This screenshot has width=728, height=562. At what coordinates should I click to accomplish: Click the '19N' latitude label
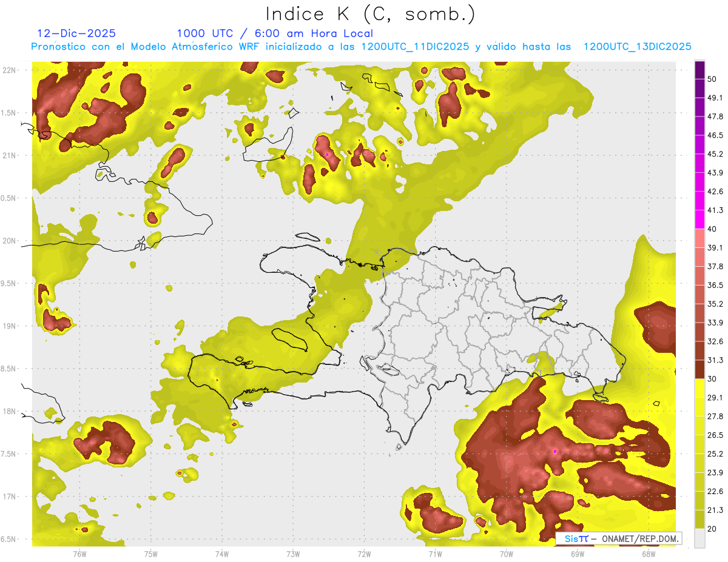click(9, 326)
